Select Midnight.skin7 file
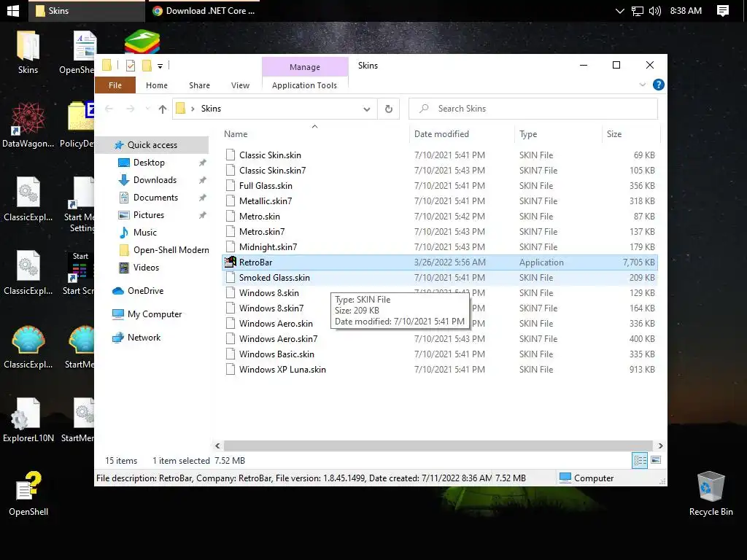 coord(438,247)
